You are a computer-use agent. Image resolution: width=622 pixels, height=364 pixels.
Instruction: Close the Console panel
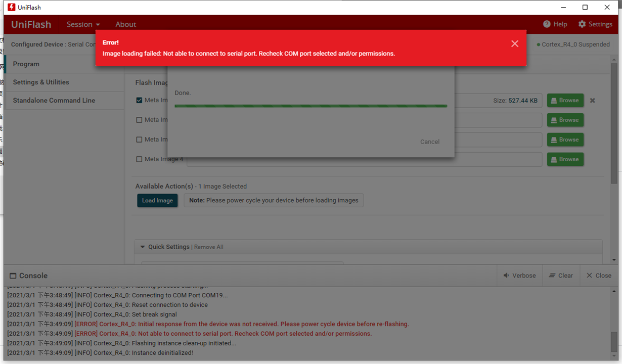pos(599,276)
